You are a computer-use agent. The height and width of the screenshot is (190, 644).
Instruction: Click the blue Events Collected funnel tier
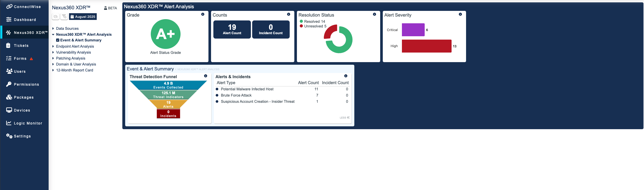coord(168,85)
